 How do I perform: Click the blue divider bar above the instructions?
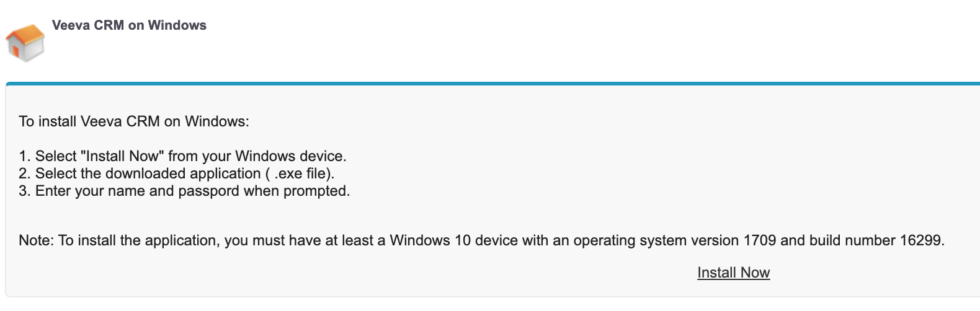(492, 83)
